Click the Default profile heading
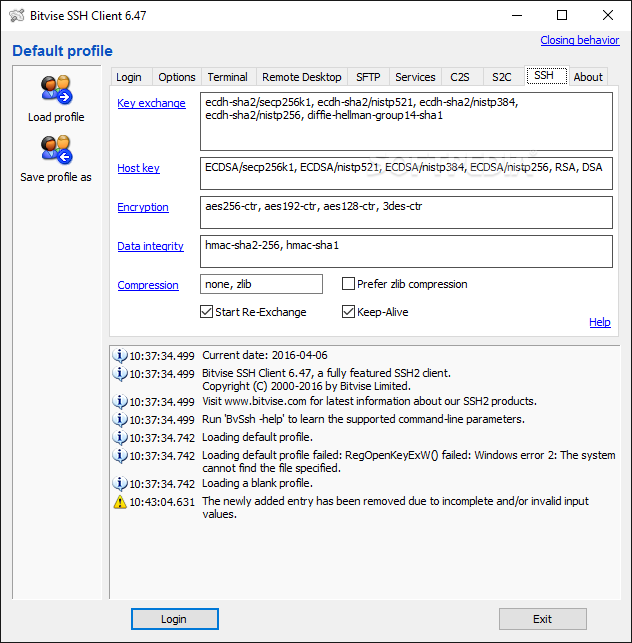Screen dimensions: 632x643 coord(62,51)
